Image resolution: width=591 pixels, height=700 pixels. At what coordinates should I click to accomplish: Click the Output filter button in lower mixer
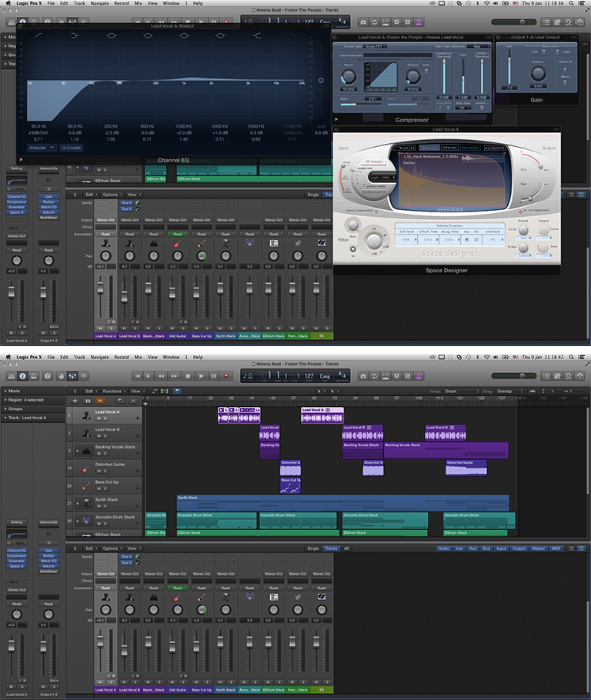tap(519, 548)
